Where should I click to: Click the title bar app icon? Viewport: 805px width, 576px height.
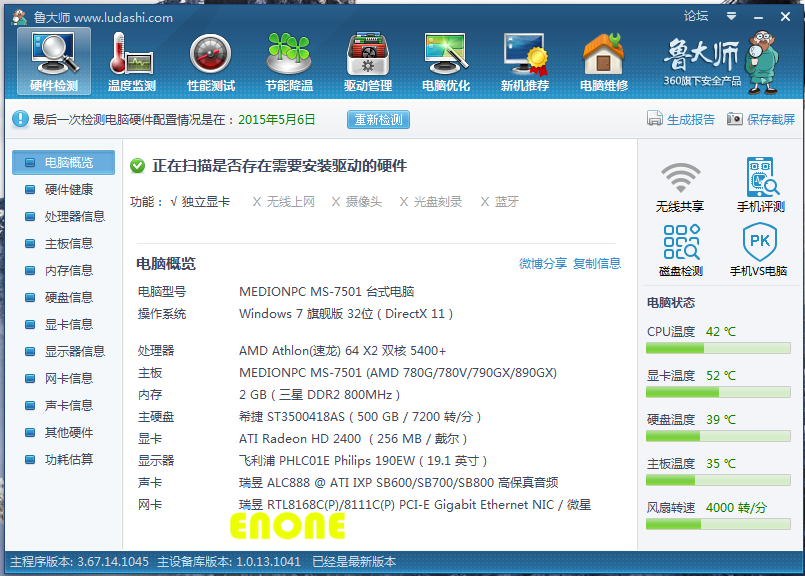pyautogui.click(x=20, y=17)
